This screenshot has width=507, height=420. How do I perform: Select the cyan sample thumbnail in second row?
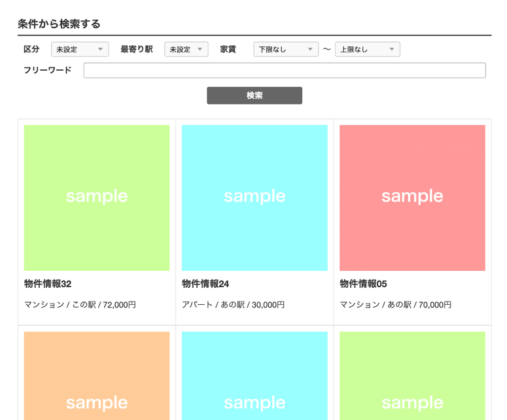(x=254, y=376)
